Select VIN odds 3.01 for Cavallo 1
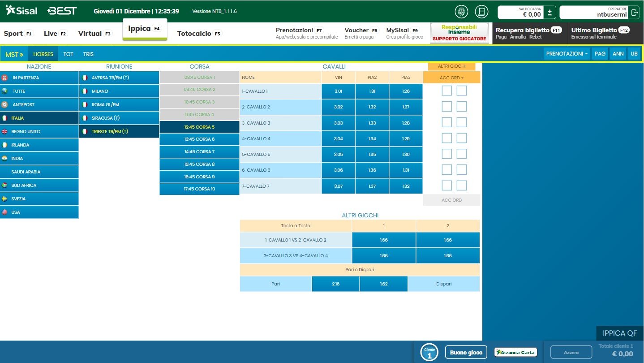644x363 pixels. pyautogui.click(x=338, y=91)
